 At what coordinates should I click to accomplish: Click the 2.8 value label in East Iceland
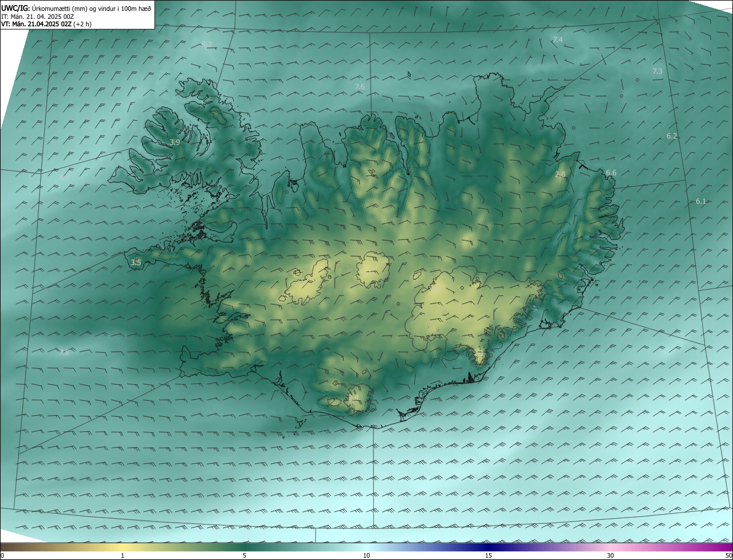[561, 174]
